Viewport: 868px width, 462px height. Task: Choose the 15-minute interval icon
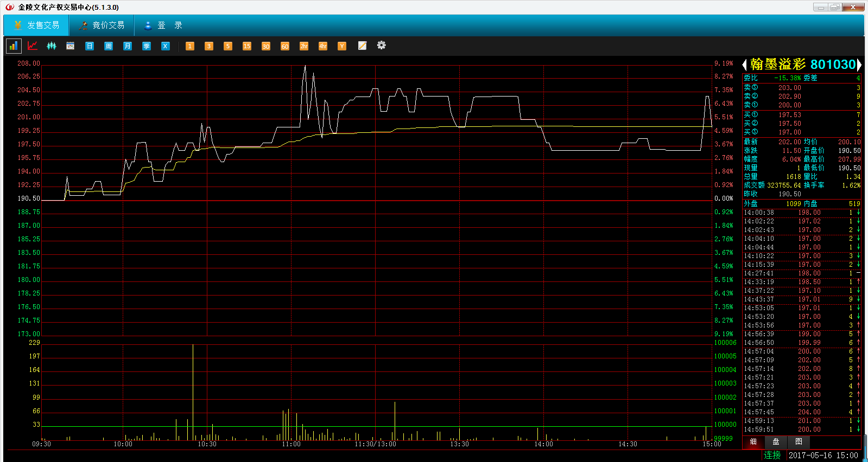247,46
